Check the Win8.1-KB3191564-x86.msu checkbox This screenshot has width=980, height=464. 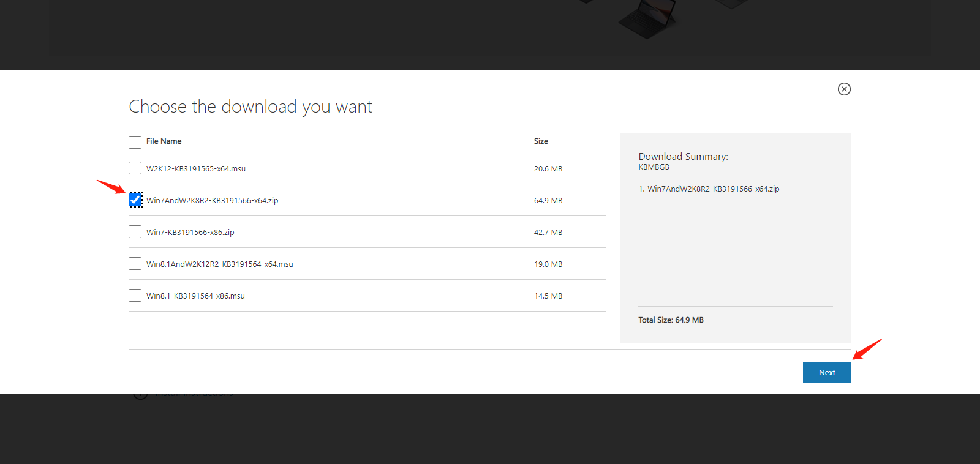pyautogui.click(x=135, y=296)
